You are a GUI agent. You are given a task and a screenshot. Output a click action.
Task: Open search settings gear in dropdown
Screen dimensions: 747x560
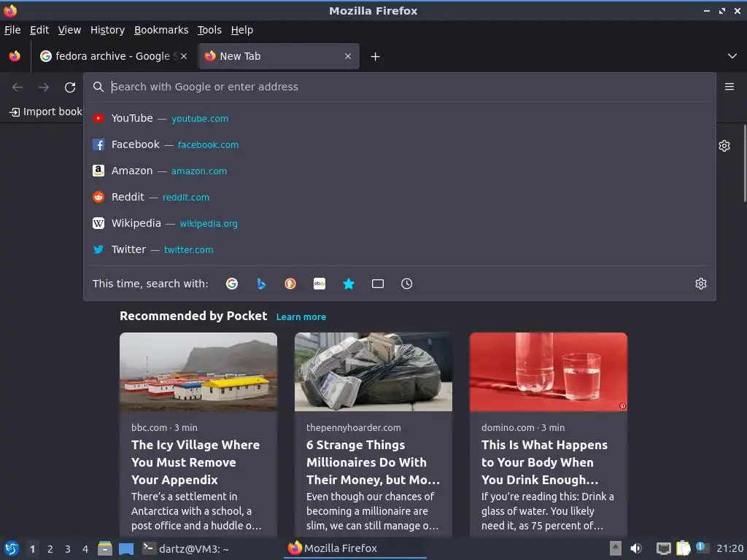click(701, 284)
